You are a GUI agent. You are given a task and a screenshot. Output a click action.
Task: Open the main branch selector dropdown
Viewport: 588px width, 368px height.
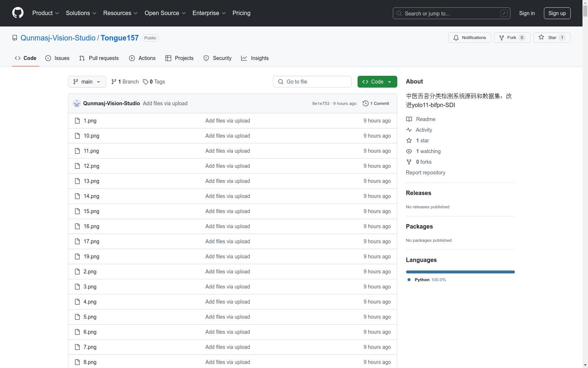pyautogui.click(x=87, y=82)
